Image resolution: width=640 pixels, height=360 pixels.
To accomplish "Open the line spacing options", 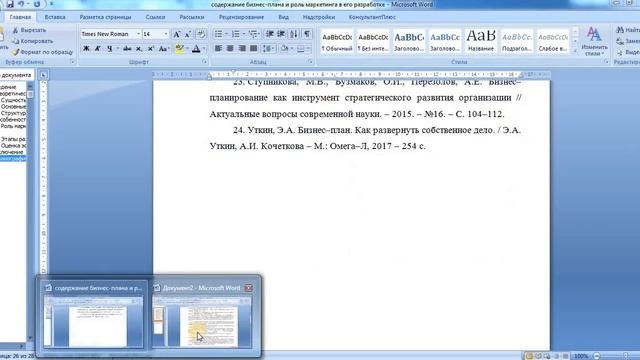I will click(268, 49).
